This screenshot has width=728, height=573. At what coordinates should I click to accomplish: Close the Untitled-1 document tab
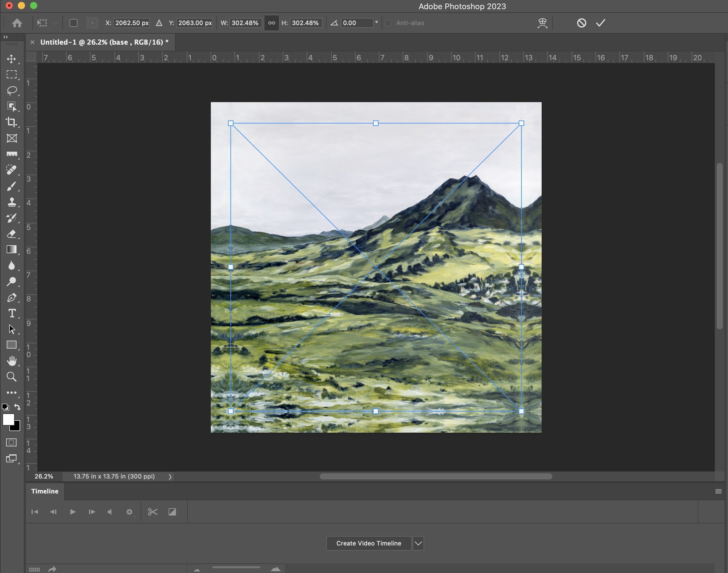pos(32,42)
